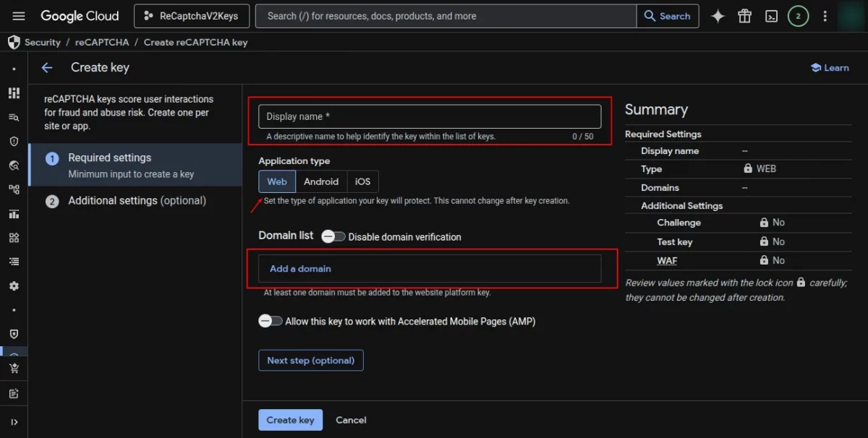868x438 pixels.
Task: Click the Security shield breadcrumb icon
Action: click(14, 42)
